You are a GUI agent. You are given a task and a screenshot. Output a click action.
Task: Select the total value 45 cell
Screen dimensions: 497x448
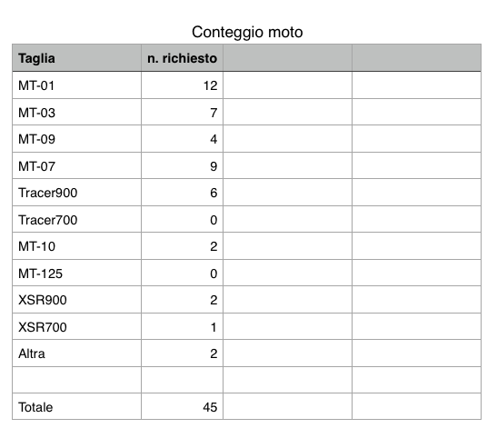click(182, 406)
